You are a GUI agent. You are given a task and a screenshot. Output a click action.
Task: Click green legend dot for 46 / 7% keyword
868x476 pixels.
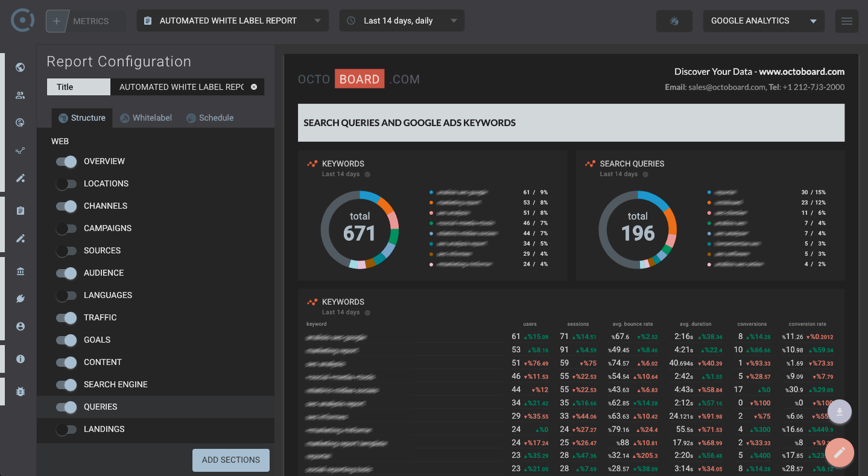[x=431, y=223]
